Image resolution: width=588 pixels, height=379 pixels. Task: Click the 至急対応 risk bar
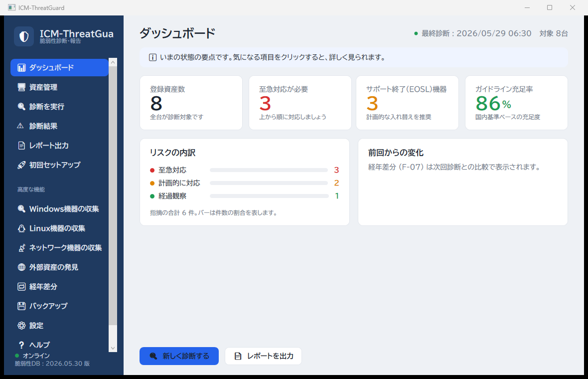[x=269, y=171]
